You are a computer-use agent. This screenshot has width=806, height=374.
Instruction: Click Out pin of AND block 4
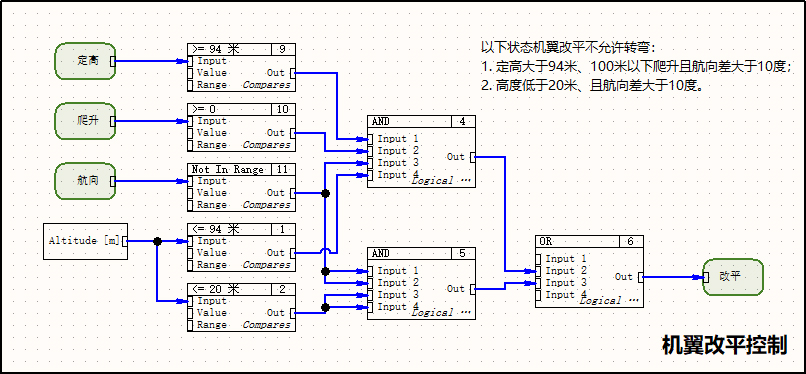click(473, 157)
